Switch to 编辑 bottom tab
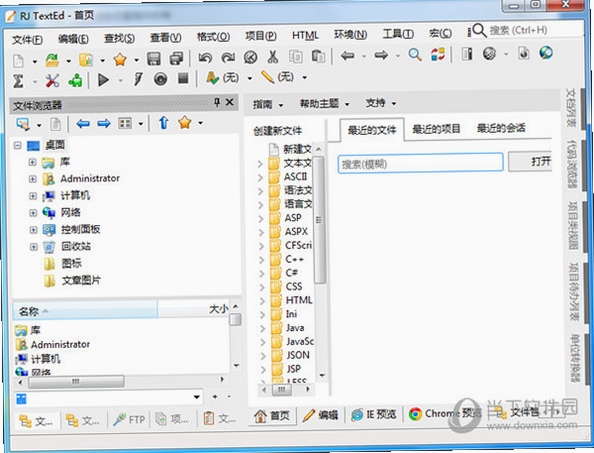 tap(321, 416)
